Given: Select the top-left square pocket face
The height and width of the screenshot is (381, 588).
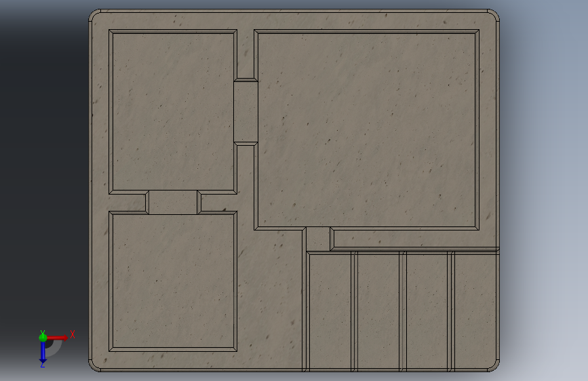Looking at the screenshot, I should point(173,112).
